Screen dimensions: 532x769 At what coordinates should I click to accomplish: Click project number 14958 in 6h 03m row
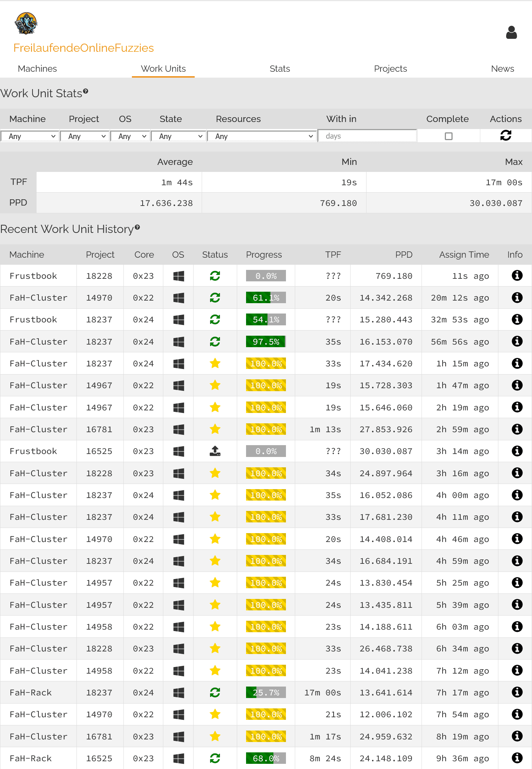99,627
